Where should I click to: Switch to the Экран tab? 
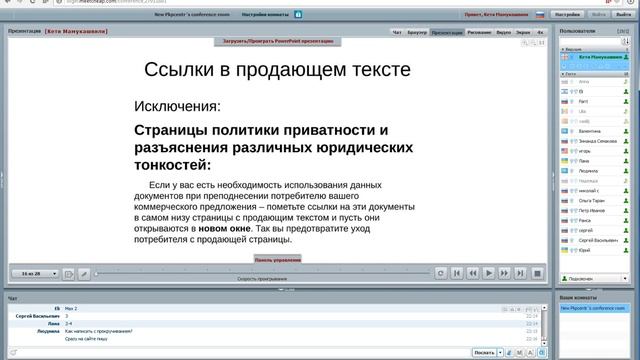click(x=523, y=32)
